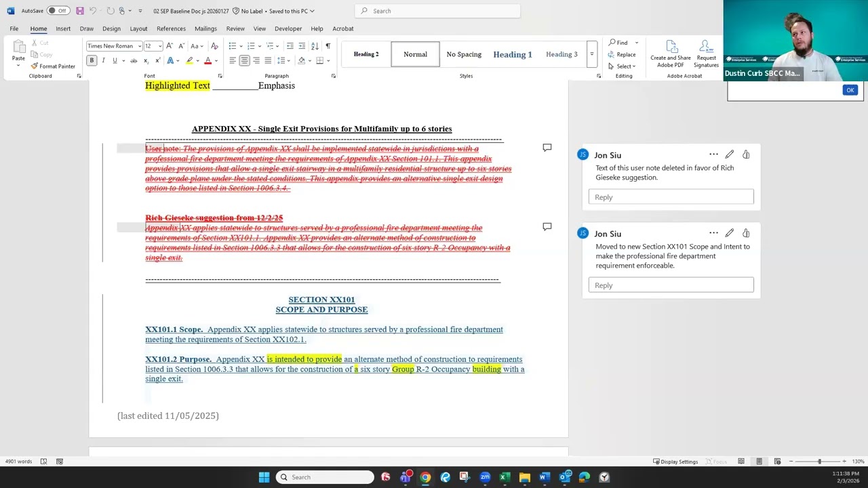868x488 pixels.
Task: Open Zoom app in taskbar
Action: point(485,477)
